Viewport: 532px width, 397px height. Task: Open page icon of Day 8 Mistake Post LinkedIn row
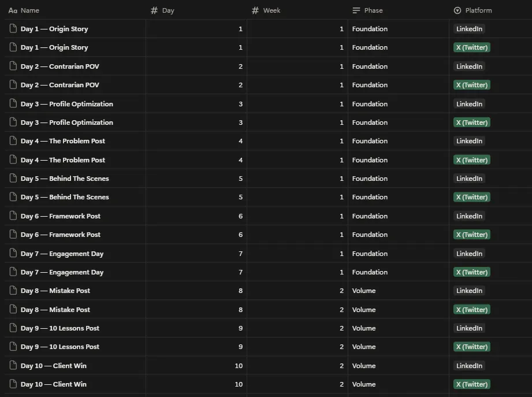coord(13,291)
